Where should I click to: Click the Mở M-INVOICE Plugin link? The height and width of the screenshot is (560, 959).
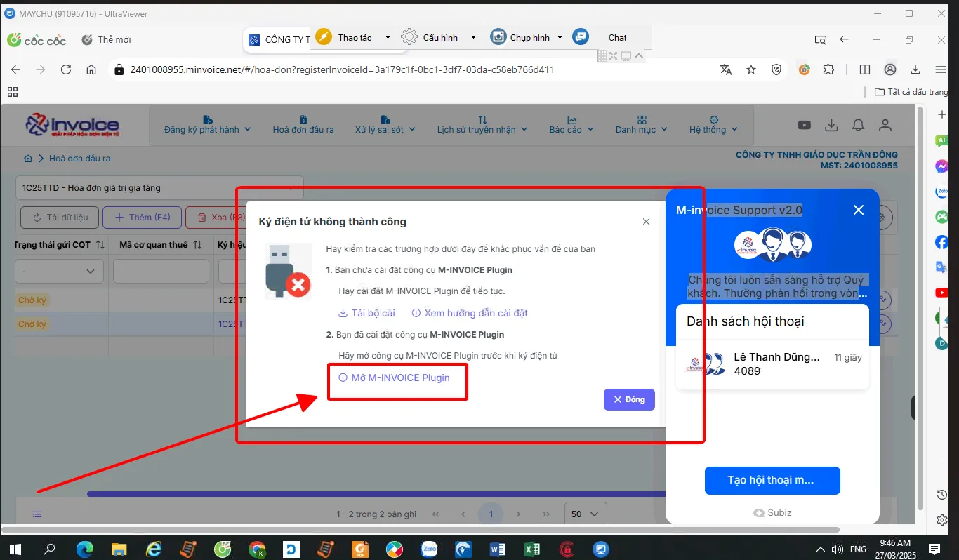[x=394, y=378]
